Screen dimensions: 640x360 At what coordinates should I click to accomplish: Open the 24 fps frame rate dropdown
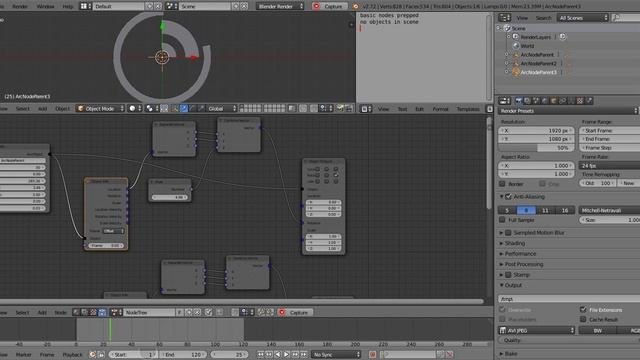click(x=609, y=165)
